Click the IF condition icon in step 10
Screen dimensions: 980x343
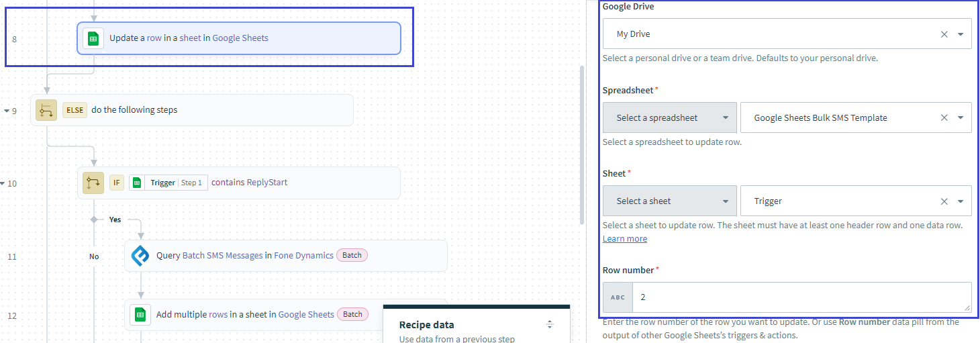[x=93, y=183]
